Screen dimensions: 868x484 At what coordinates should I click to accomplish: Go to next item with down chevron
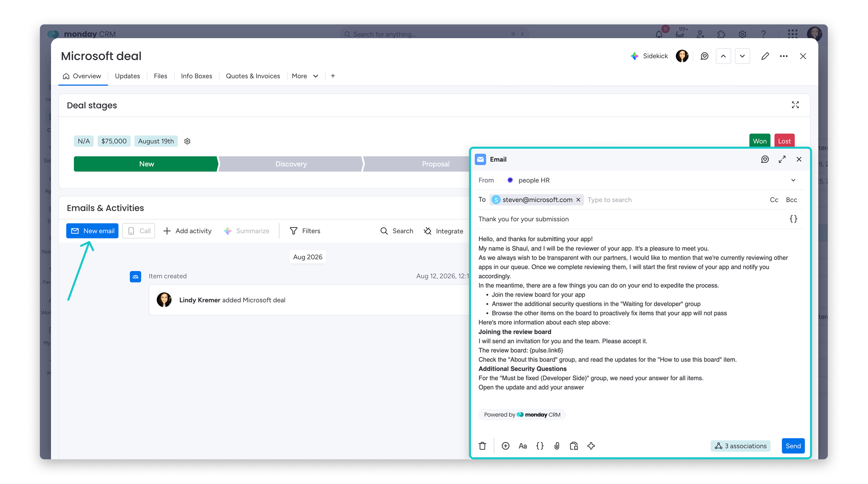coord(742,56)
